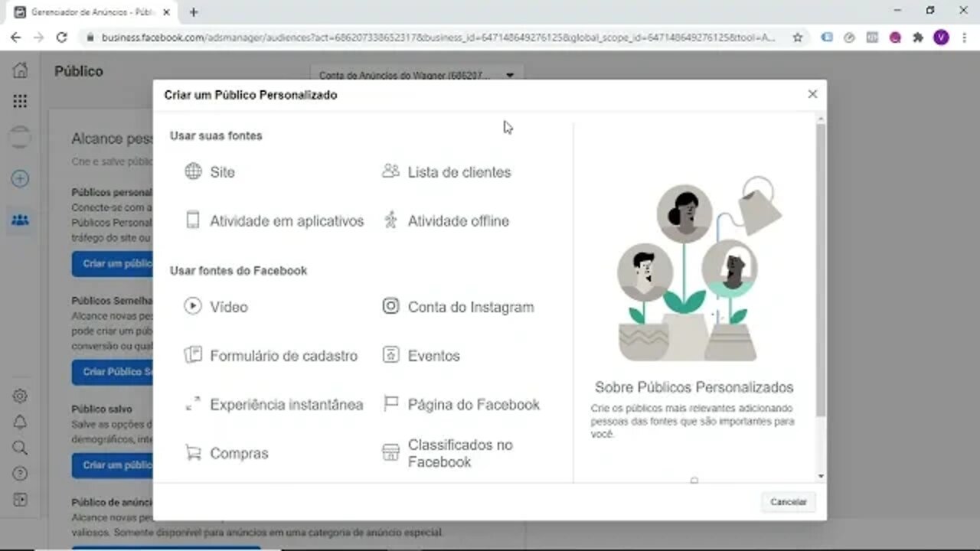The height and width of the screenshot is (551, 980).
Task: Click the Conta do Instagram label
Action: 471,307
